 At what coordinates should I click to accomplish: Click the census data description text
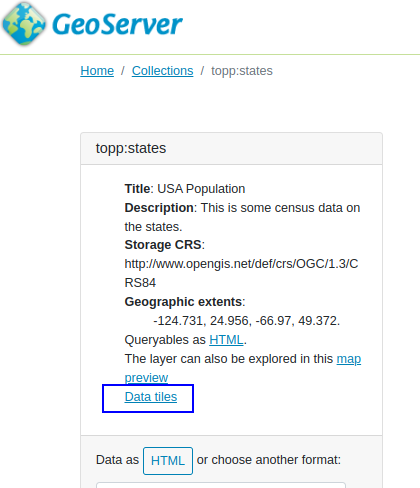[x=242, y=217]
